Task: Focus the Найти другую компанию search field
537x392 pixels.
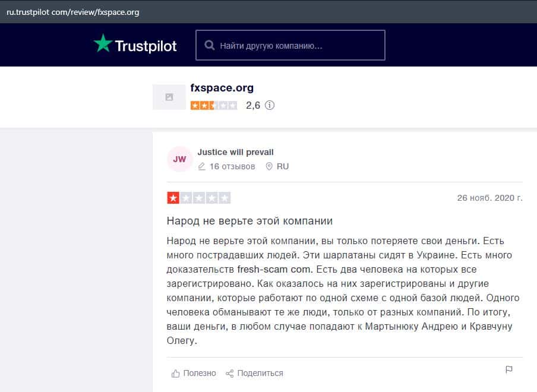Action: [290, 45]
